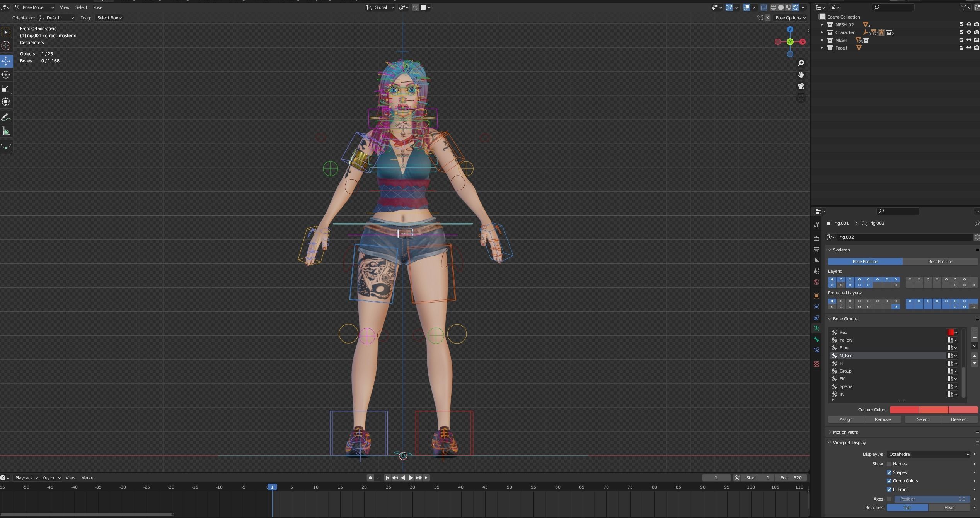The height and width of the screenshot is (518, 980).
Task: Click the zoom viewport magnifier icon
Action: [801, 63]
